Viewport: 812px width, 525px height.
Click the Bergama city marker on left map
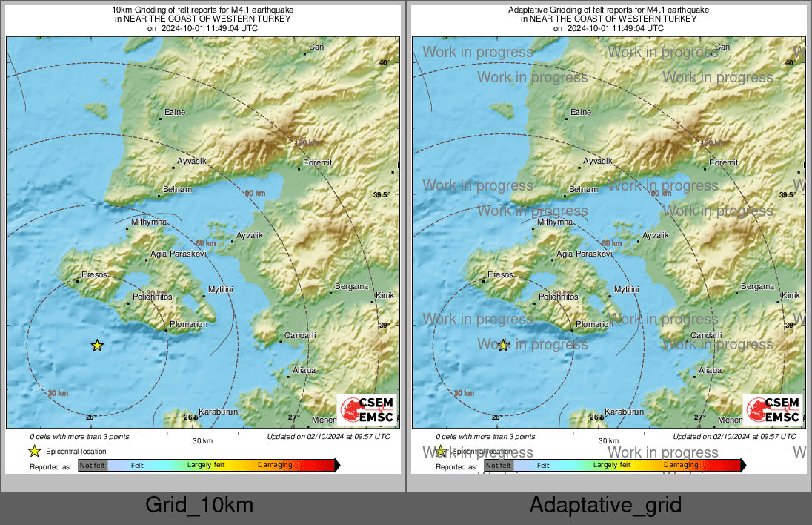331,293
